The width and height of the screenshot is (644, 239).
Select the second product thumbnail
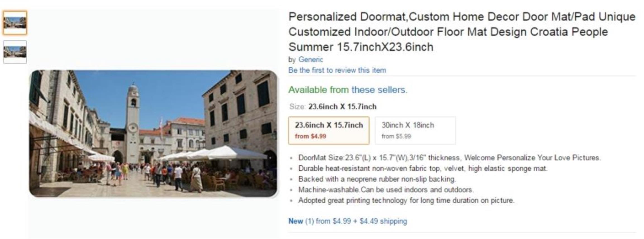(x=15, y=52)
